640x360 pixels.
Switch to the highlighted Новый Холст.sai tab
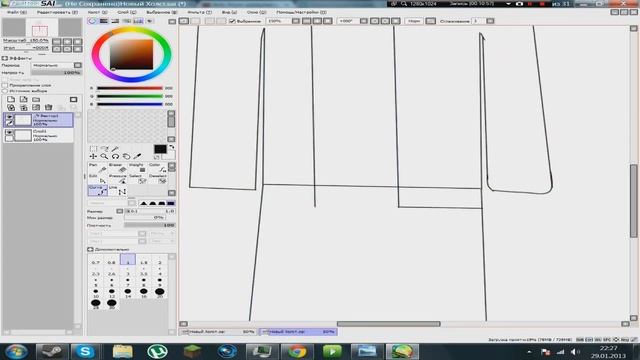299,332
